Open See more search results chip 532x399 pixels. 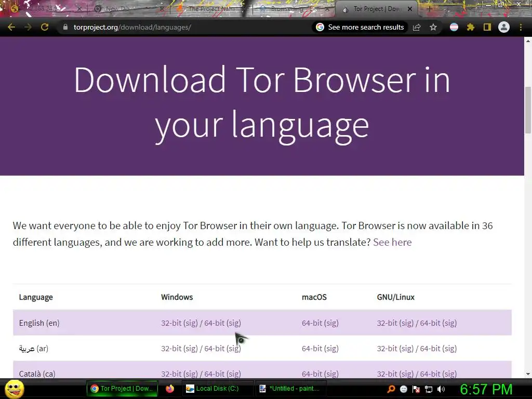(x=360, y=27)
